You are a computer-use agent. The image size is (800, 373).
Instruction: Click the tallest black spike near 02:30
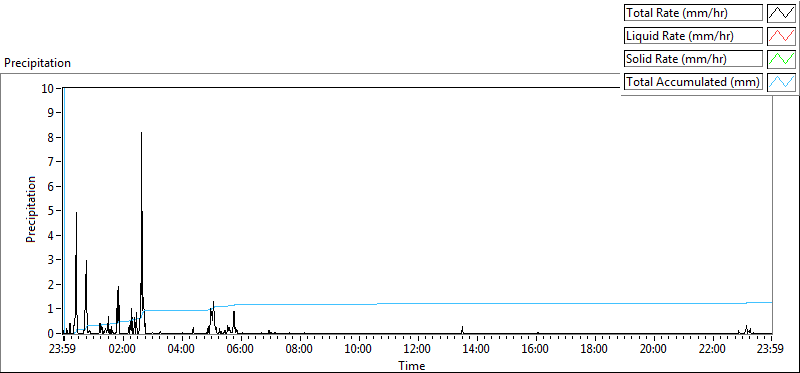click(141, 134)
